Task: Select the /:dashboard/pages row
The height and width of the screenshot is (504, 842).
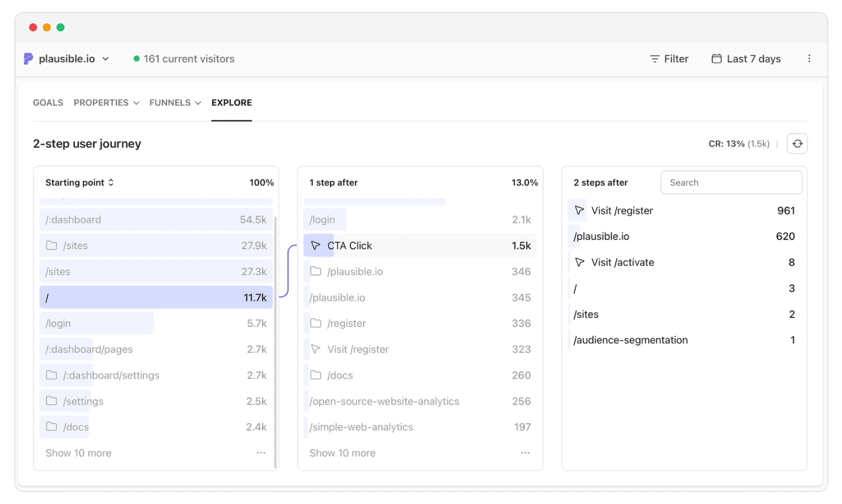Action: 156,349
